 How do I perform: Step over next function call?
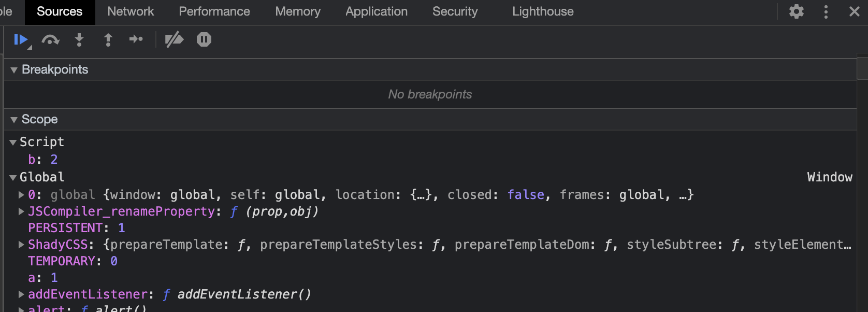click(x=50, y=39)
